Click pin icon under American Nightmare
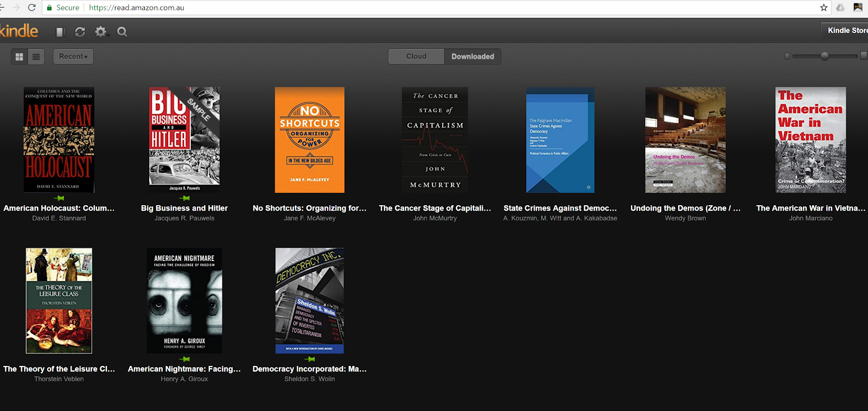Image resolution: width=868 pixels, height=411 pixels. (x=184, y=359)
